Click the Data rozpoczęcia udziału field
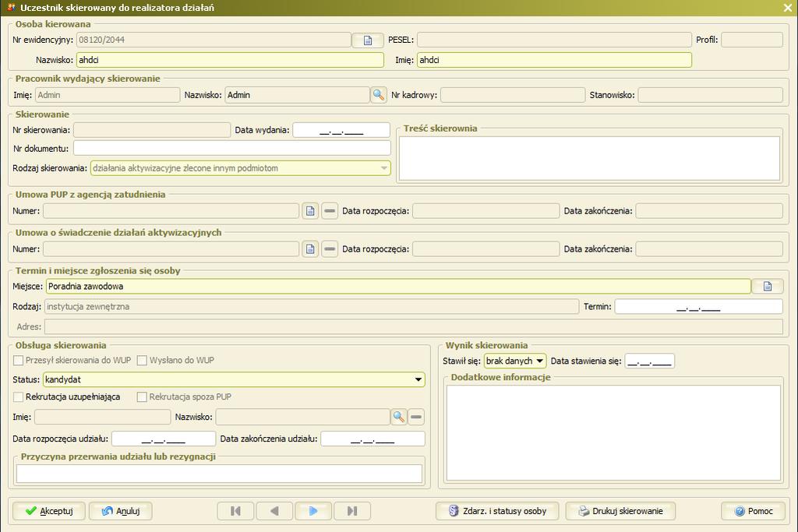 pyautogui.click(x=164, y=439)
